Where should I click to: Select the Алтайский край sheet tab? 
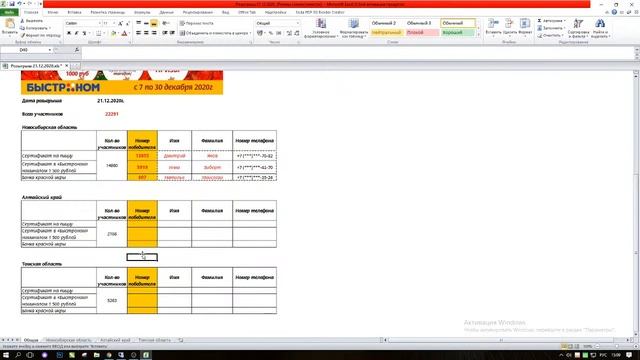click(x=115, y=340)
